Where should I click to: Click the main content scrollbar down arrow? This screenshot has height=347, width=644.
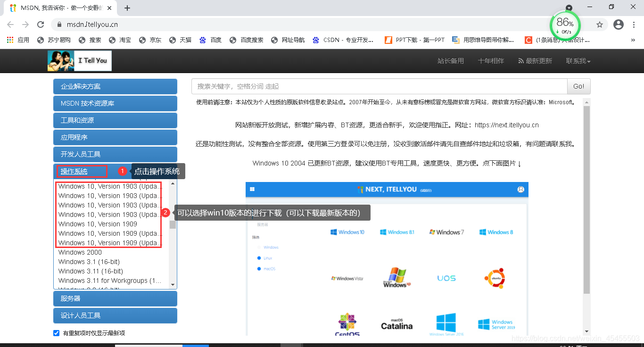tap(587, 331)
